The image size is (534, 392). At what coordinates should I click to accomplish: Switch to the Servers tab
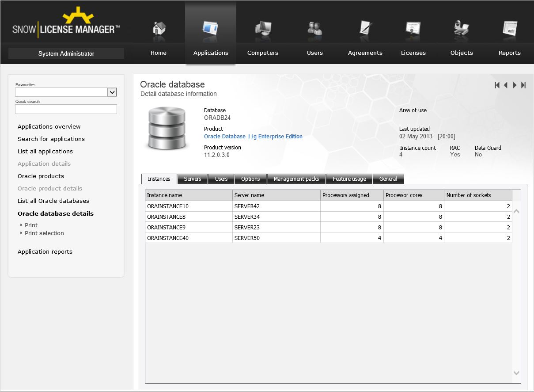(x=193, y=179)
